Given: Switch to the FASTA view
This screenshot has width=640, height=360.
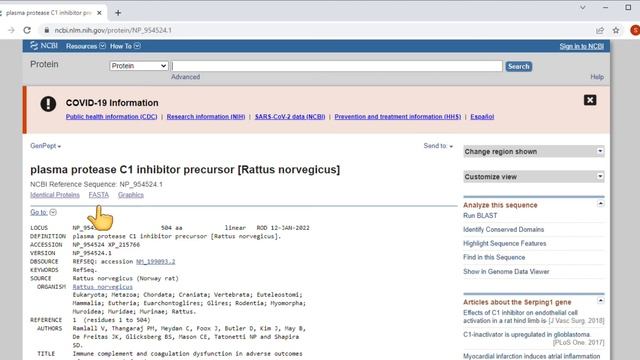Looking at the screenshot, I should pyautogui.click(x=99, y=195).
